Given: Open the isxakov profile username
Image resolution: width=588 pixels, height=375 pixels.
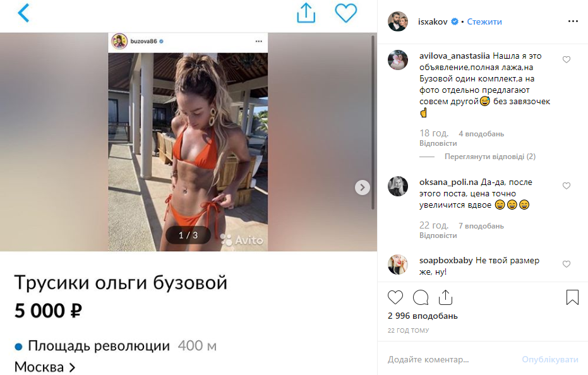Looking at the screenshot, I should [433, 21].
